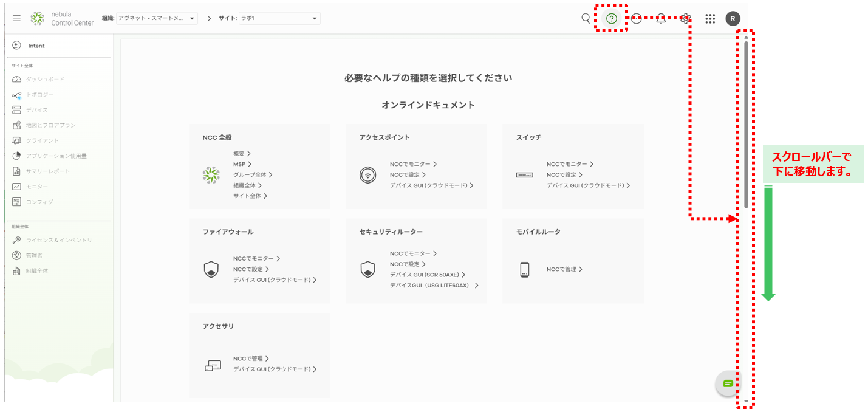Image resolution: width=868 pixels, height=412 pixels.
Task: Click the アクセサリ devices icon
Action: pos(213,365)
